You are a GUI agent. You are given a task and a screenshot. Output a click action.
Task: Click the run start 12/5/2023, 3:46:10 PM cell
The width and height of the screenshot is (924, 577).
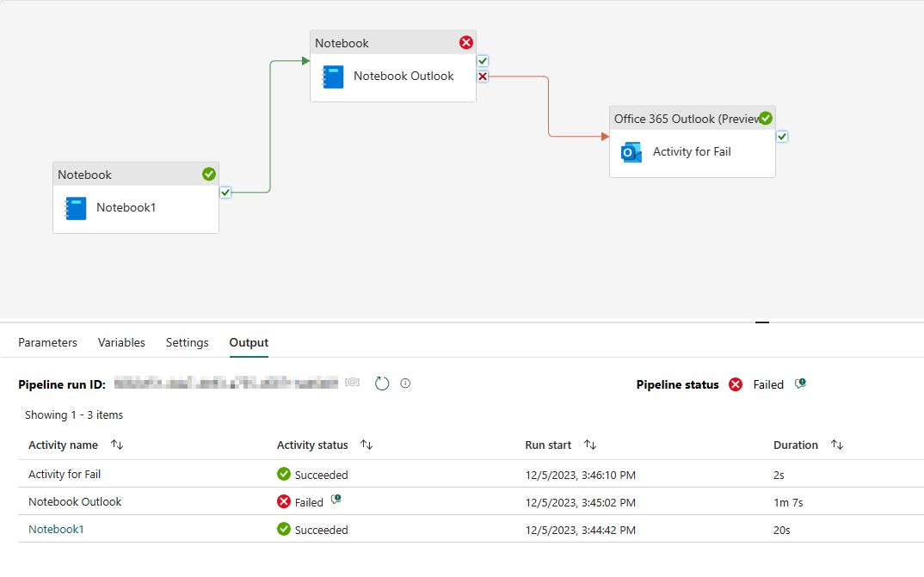click(581, 476)
